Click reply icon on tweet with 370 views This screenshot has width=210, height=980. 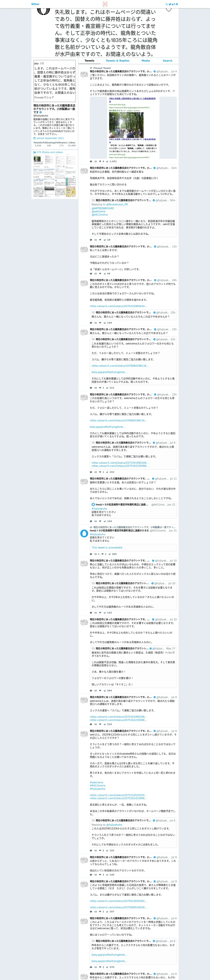[91, 967]
